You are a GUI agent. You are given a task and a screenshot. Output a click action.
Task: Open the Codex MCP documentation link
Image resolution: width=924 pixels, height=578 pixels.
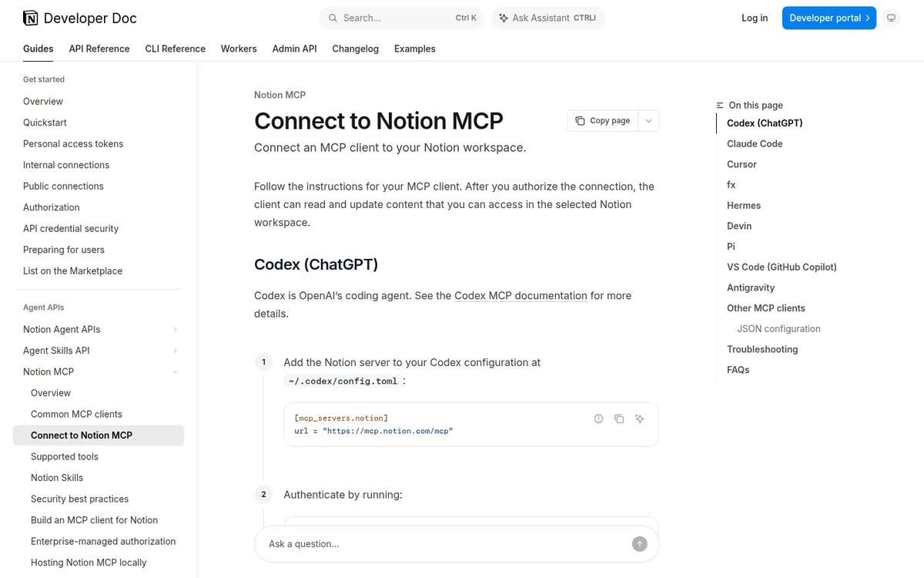click(521, 295)
